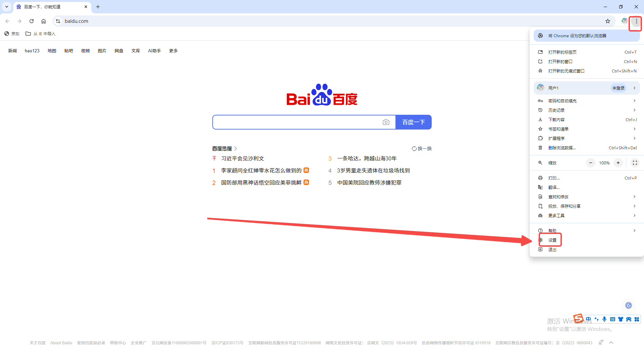Viewport: 644px width, 349px height.
Task: Open hot topic 一条哈达，跨越山海30年
Action: [367, 158]
